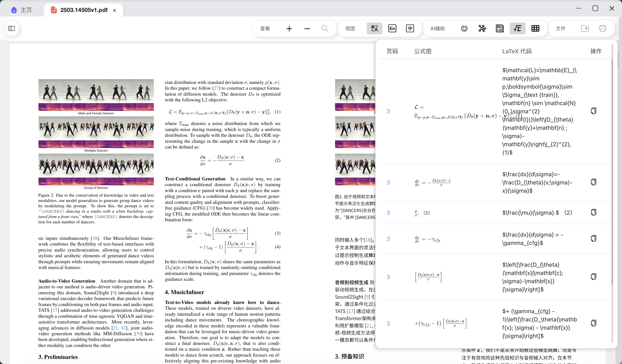Close the 2503.14505v1.pdf tab
This screenshot has height=364, width=622.
point(115,10)
